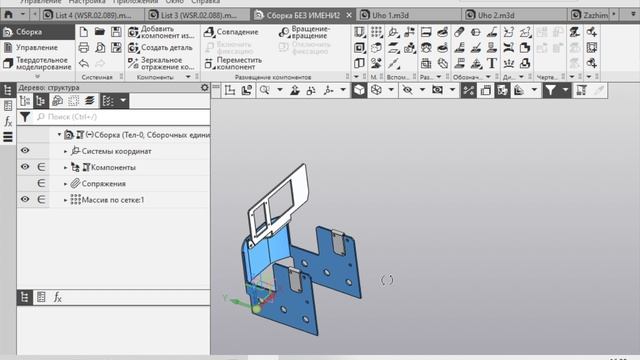The height and width of the screenshot is (360, 640).
Task: Click the Создать деталь button
Action: (160, 48)
